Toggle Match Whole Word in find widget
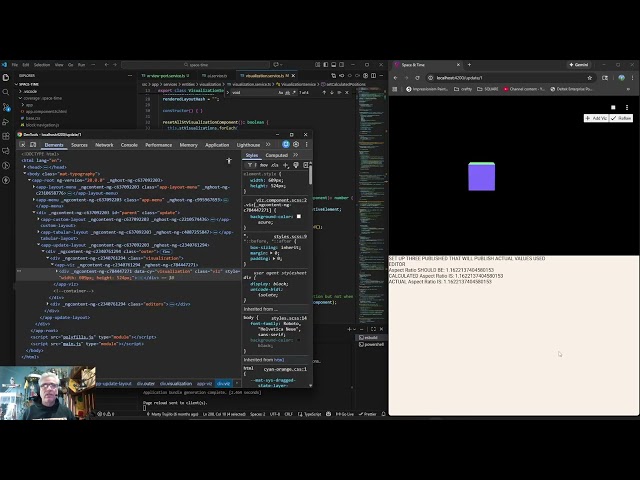The image size is (640, 480). coord(287,93)
